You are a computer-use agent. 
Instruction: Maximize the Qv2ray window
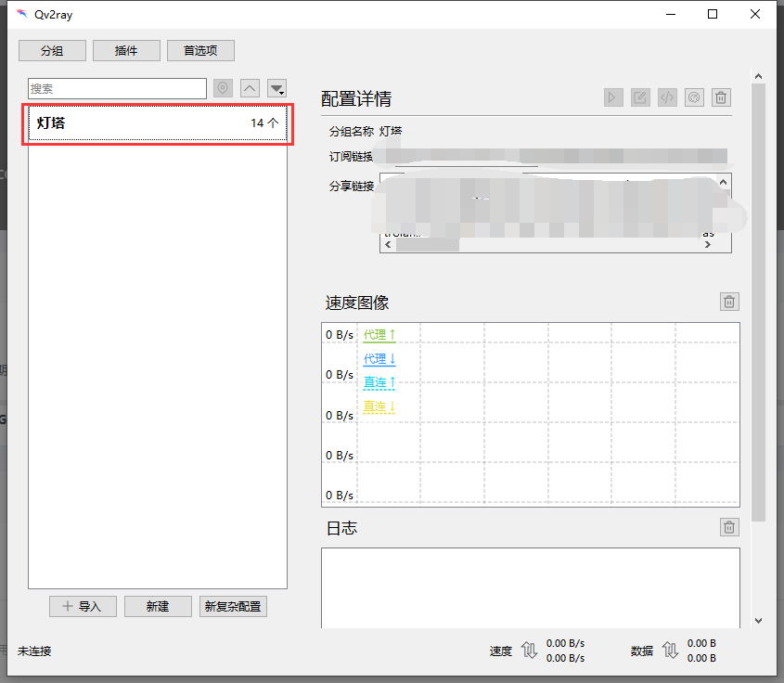[713, 15]
